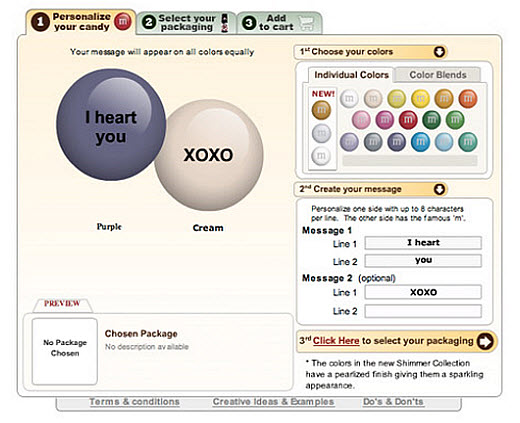Edit Message 1 Line 2 field containing you
This screenshot has height=423, width=520.
pos(423,260)
